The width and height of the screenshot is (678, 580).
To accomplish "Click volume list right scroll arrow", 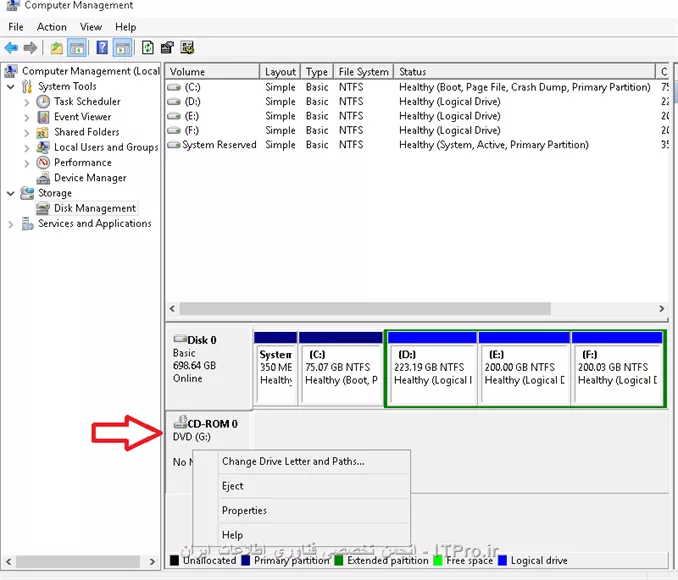I will point(661,309).
